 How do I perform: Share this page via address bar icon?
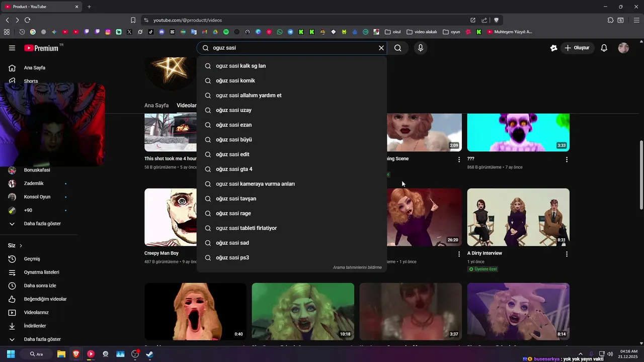(x=484, y=20)
